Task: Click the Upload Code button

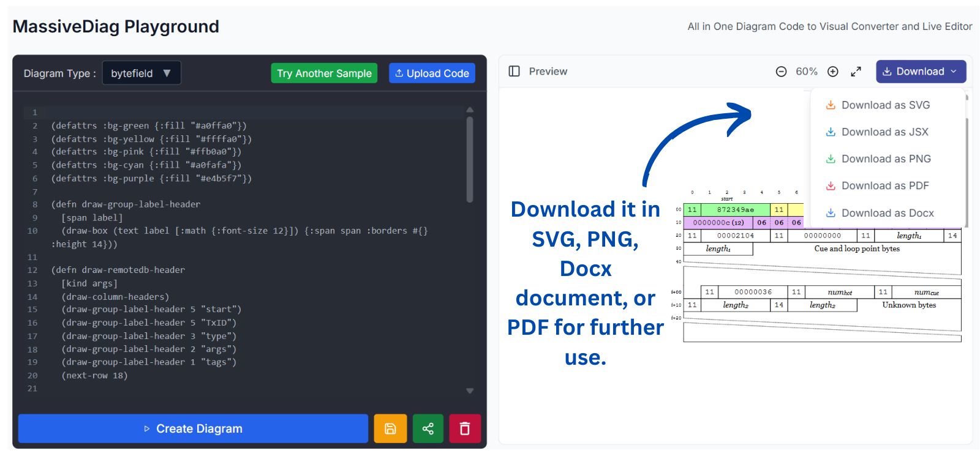Action: [x=432, y=73]
